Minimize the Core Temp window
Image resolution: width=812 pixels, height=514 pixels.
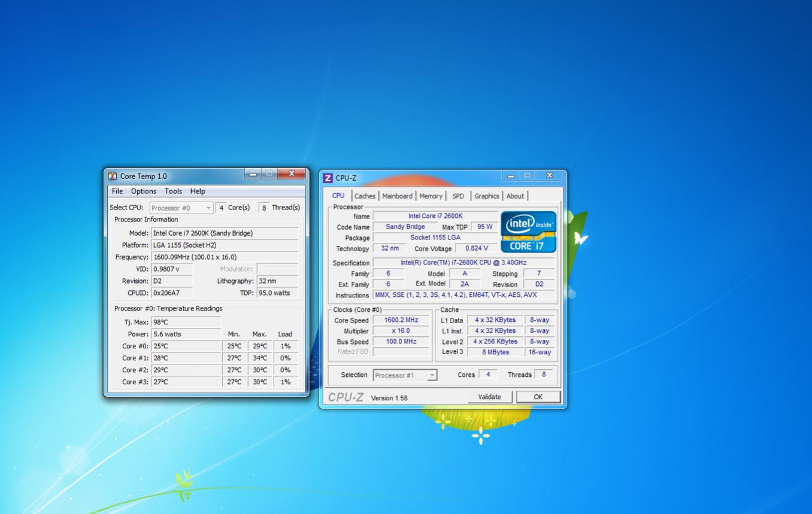click(x=253, y=174)
